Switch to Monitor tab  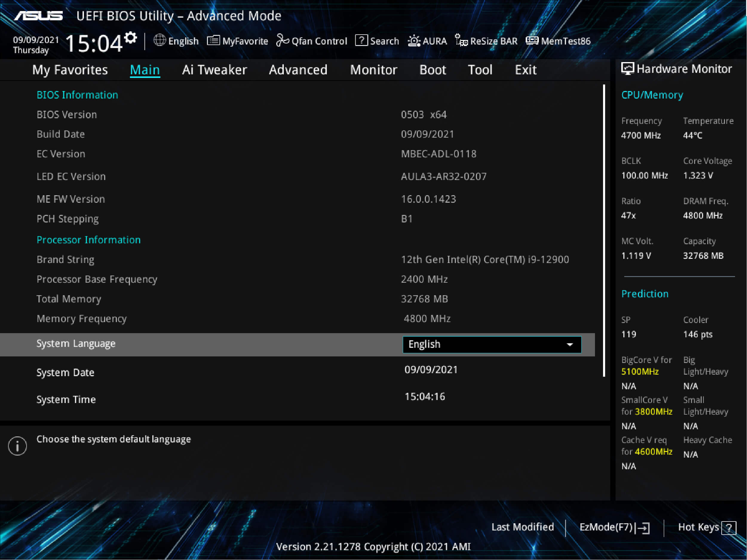[x=373, y=70]
